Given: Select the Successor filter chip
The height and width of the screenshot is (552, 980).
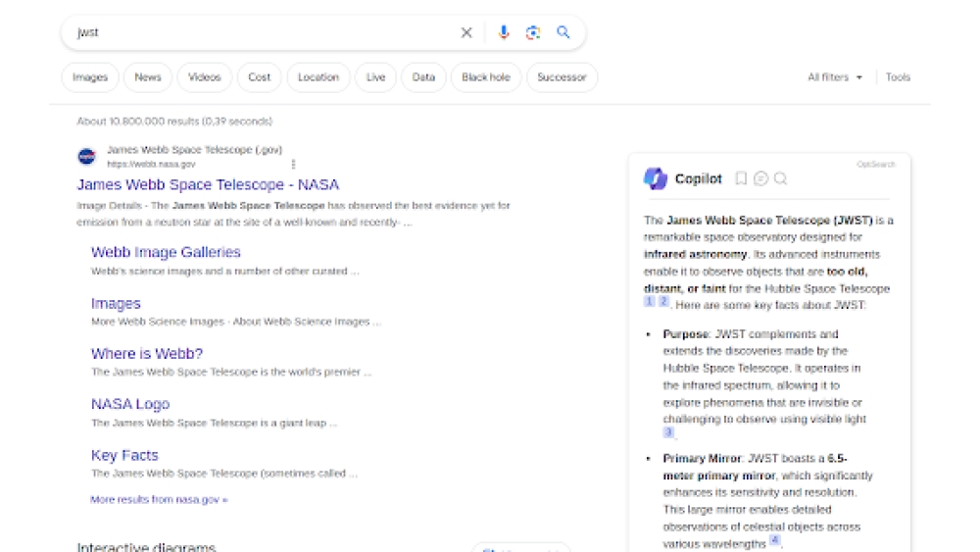Looking at the screenshot, I should 562,77.
